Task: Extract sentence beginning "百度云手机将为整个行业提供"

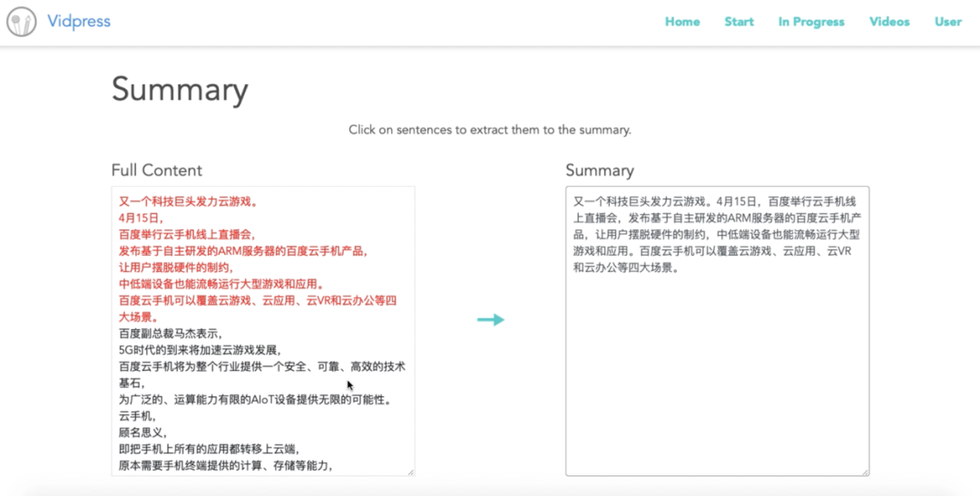Action: pos(262,374)
